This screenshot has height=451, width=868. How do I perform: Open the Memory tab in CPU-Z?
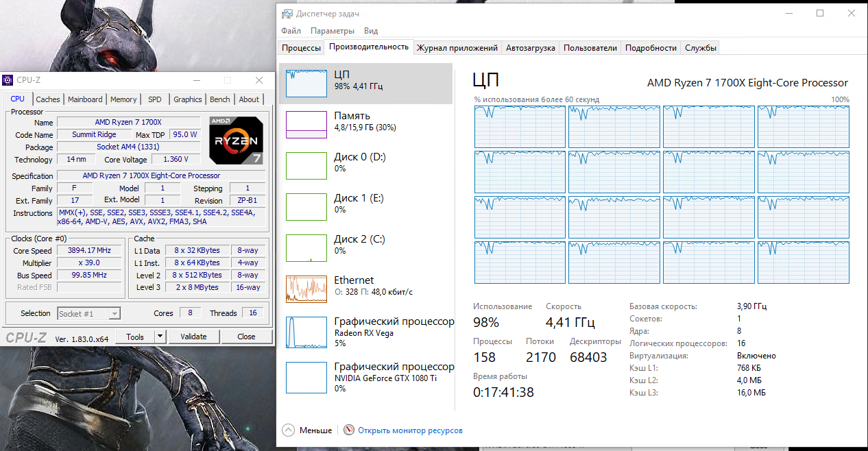(x=123, y=99)
